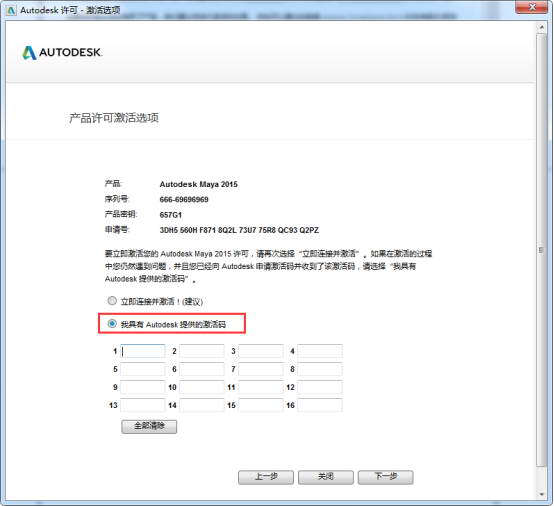Proceed with 下一步 (next) button

click(386, 477)
